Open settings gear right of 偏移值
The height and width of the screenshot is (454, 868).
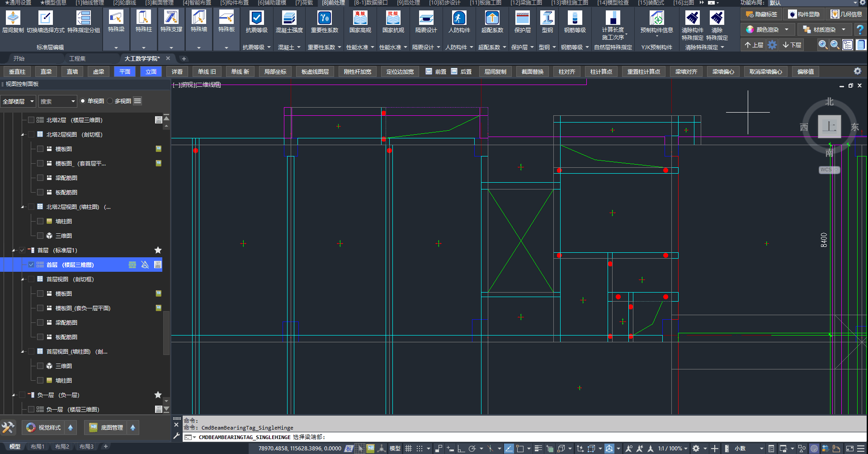[x=857, y=71]
